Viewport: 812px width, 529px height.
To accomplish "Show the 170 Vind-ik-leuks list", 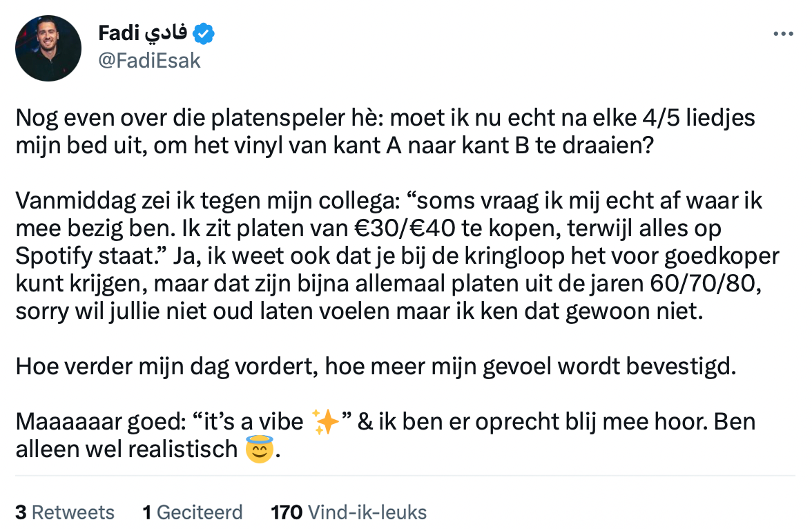I will click(x=349, y=512).
